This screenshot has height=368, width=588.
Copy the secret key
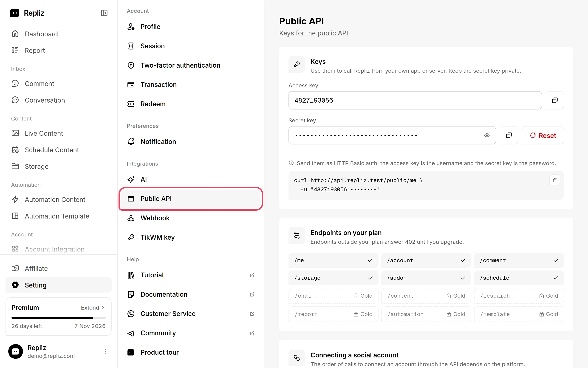pyautogui.click(x=509, y=135)
